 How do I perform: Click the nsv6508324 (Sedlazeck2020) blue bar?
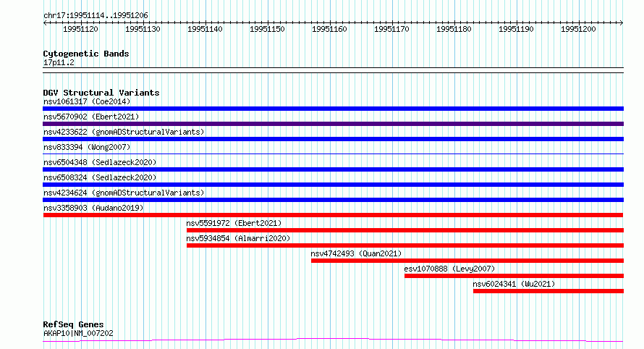(333, 185)
